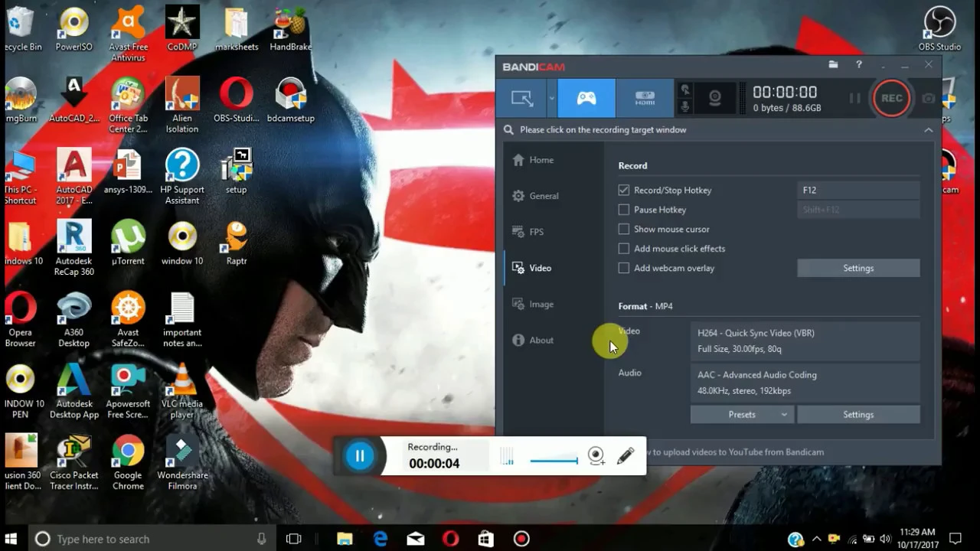The height and width of the screenshot is (551, 980).
Task: Enable Show mouse cursor checkbox
Action: (624, 229)
